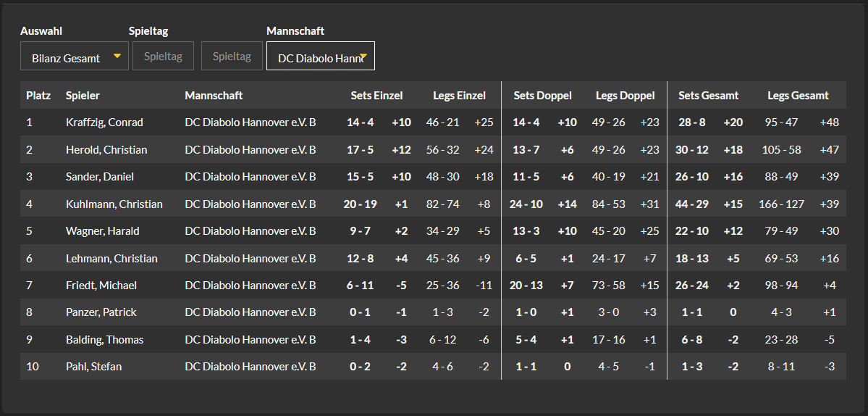Open the DC Diabolo Hannover team selector
The height and width of the screenshot is (416, 868).
coord(321,56)
